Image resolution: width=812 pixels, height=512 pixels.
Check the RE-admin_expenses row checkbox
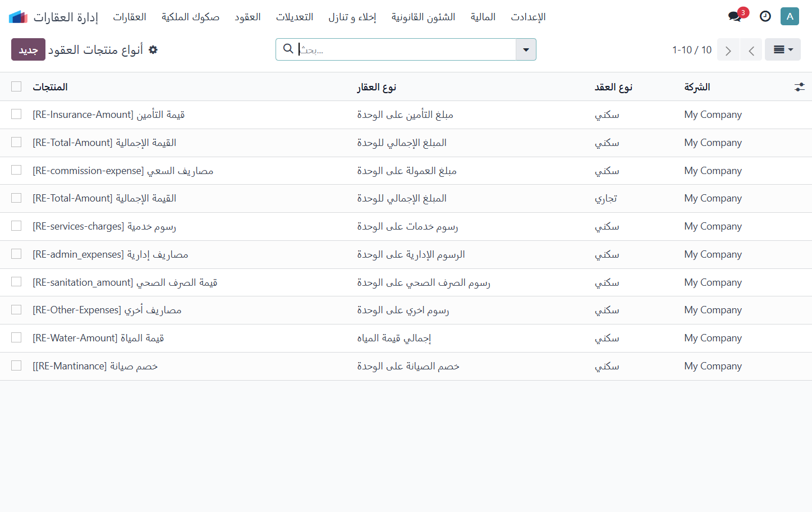(16, 254)
